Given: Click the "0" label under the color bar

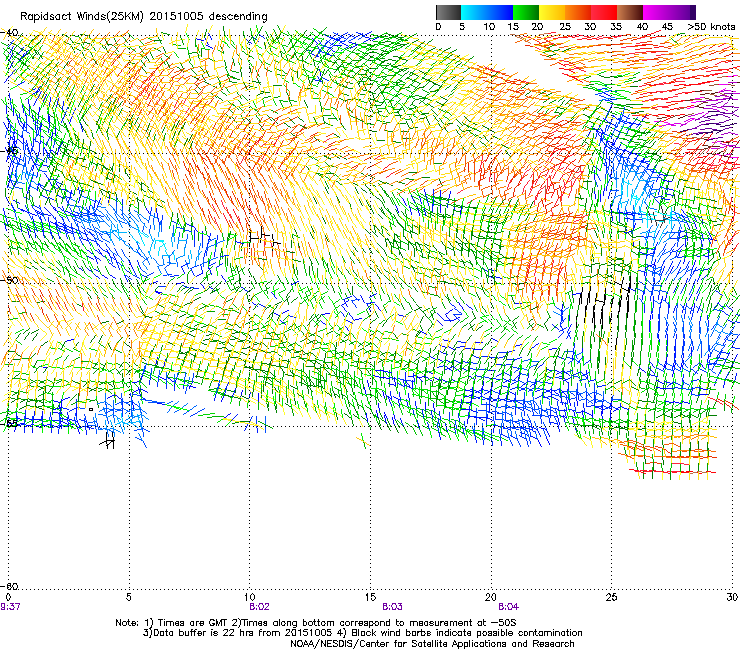Looking at the screenshot, I should [438, 27].
